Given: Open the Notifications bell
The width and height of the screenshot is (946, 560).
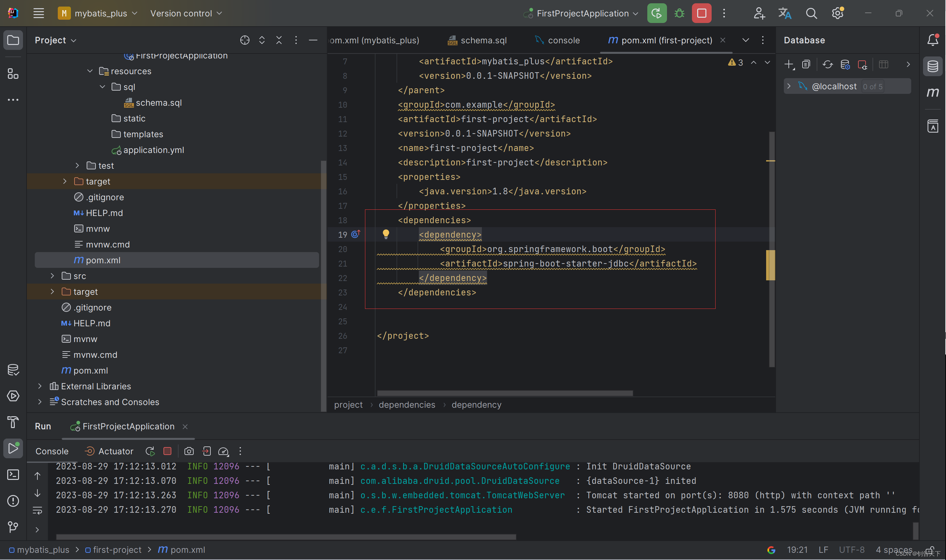Looking at the screenshot, I should click(933, 40).
